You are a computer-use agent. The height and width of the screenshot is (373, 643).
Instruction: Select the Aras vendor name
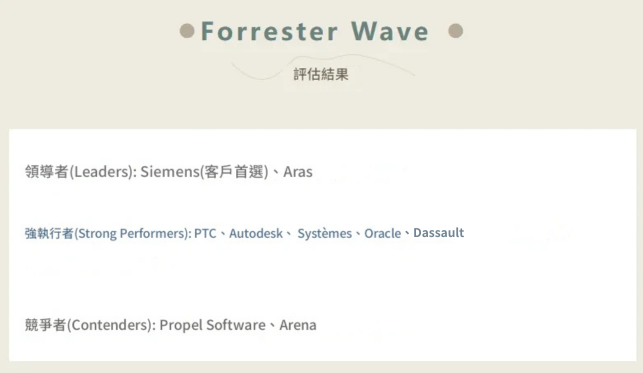click(x=298, y=172)
